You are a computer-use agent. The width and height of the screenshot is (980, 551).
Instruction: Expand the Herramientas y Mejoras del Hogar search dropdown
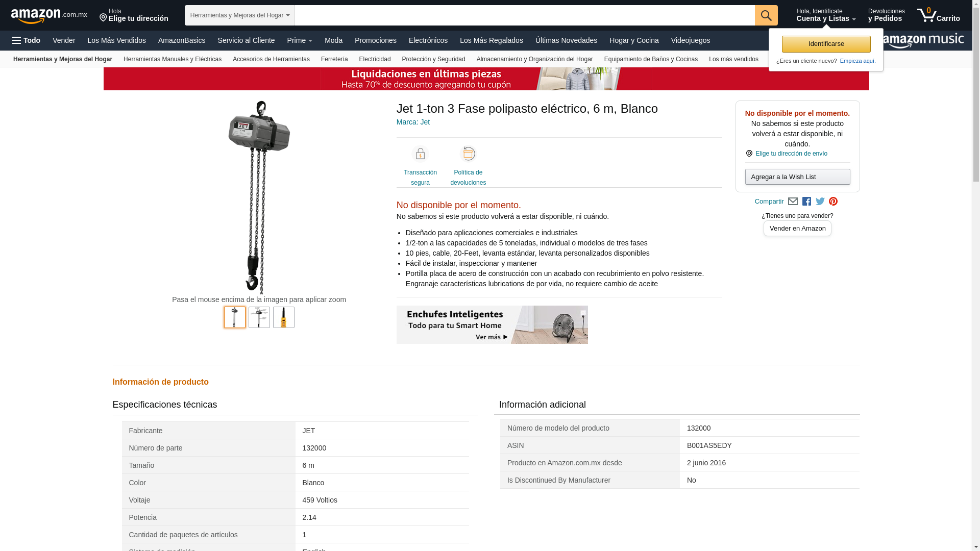(239, 15)
